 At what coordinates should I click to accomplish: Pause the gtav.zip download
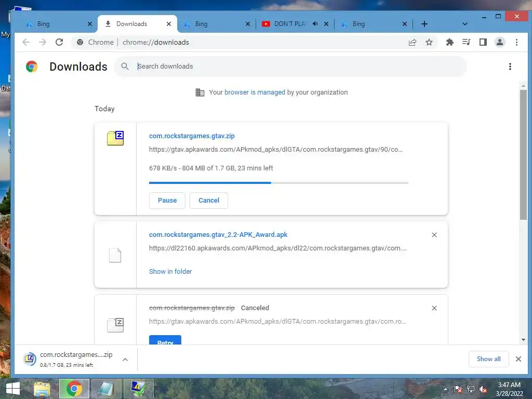tap(167, 201)
